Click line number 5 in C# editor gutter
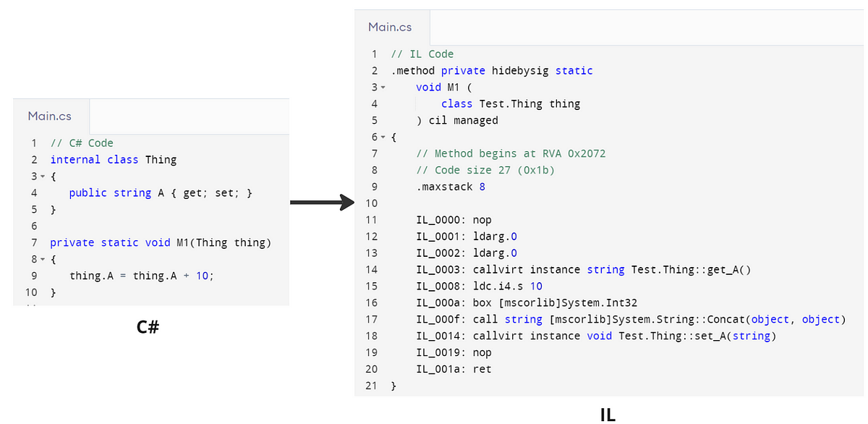This screenshot has width=868, height=424. (34, 210)
